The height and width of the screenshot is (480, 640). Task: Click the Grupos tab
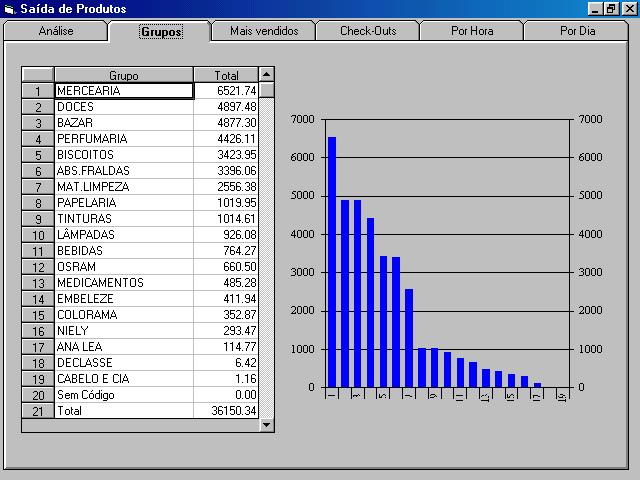[161, 31]
